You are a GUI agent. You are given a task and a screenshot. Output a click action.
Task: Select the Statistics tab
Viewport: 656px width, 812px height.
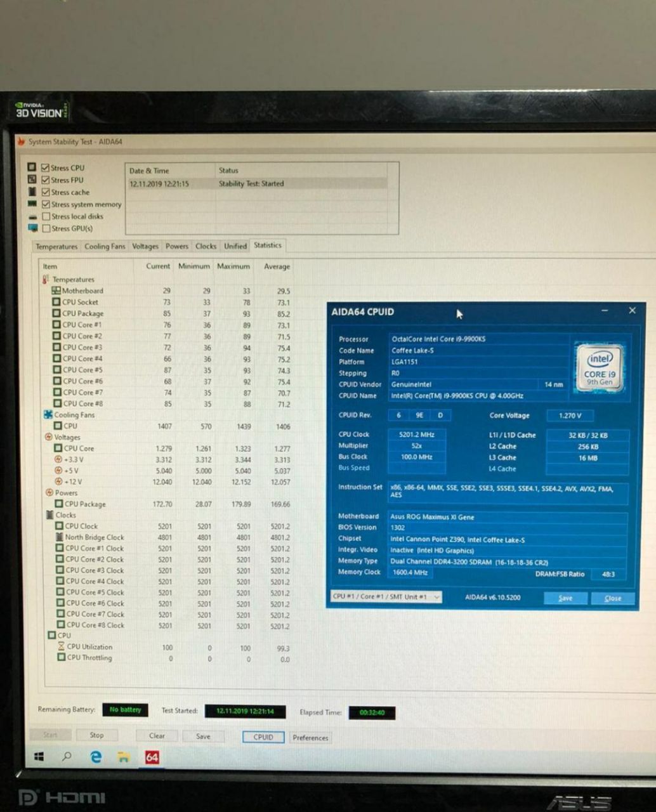pos(268,245)
